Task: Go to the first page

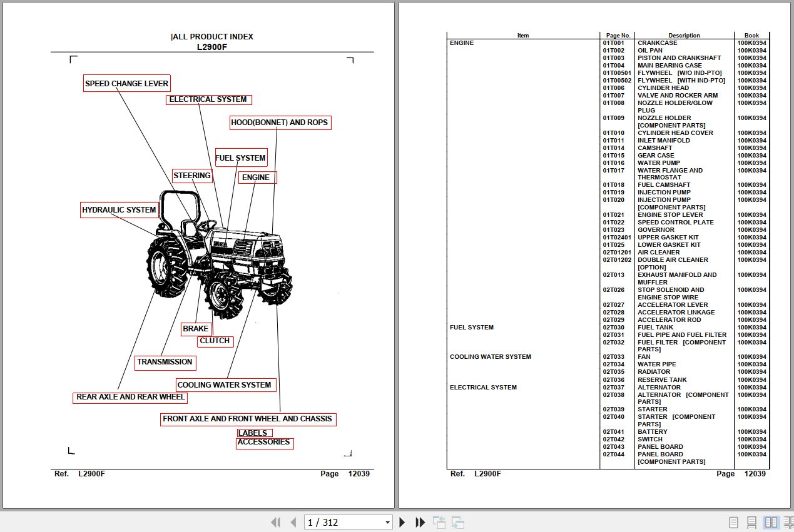Action: 275,522
